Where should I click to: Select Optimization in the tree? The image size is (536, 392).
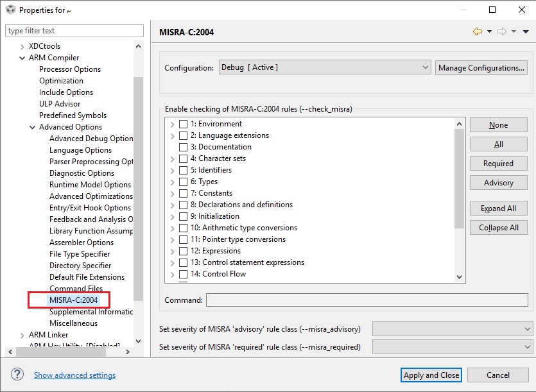click(61, 81)
